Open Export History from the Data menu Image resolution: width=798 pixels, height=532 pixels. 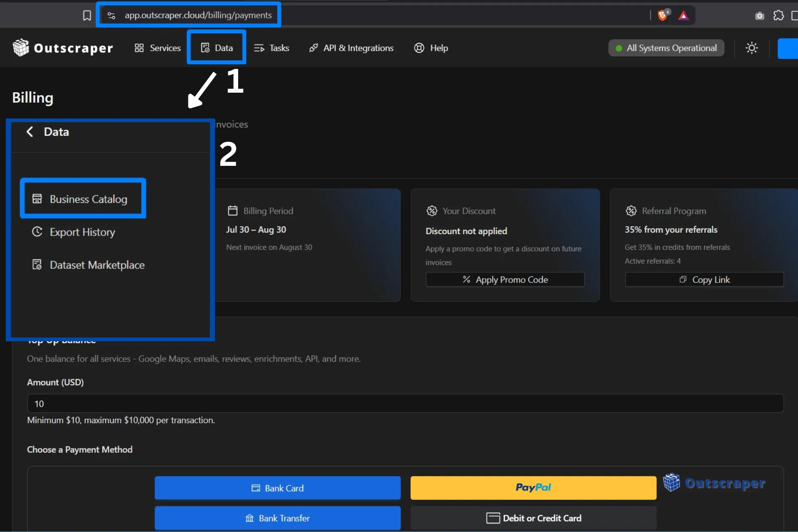pyautogui.click(x=74, y=232)
